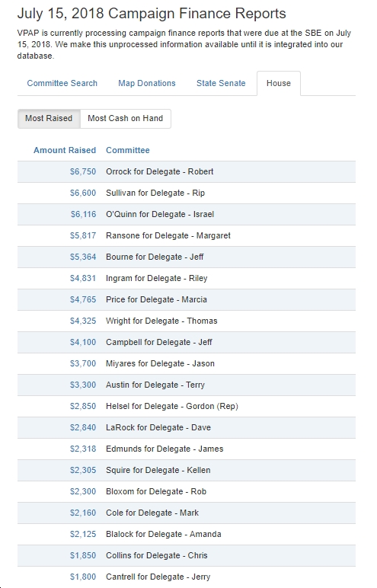Switch to the Committee Search tab
The image size is (377, 588).
tap(62, 83)
